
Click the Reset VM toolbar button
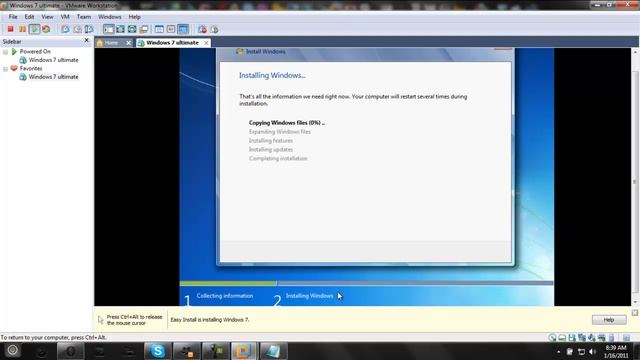46,29
